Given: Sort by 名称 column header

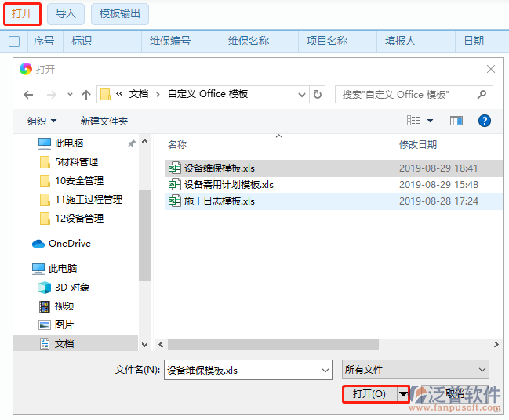Looking at the screenshot, I should (x=177, y=145).
